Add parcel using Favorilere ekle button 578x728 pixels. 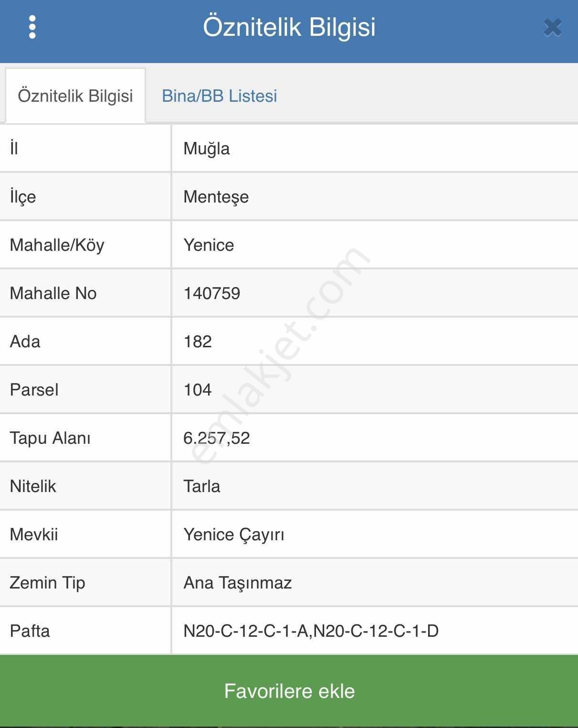point(289,691)
